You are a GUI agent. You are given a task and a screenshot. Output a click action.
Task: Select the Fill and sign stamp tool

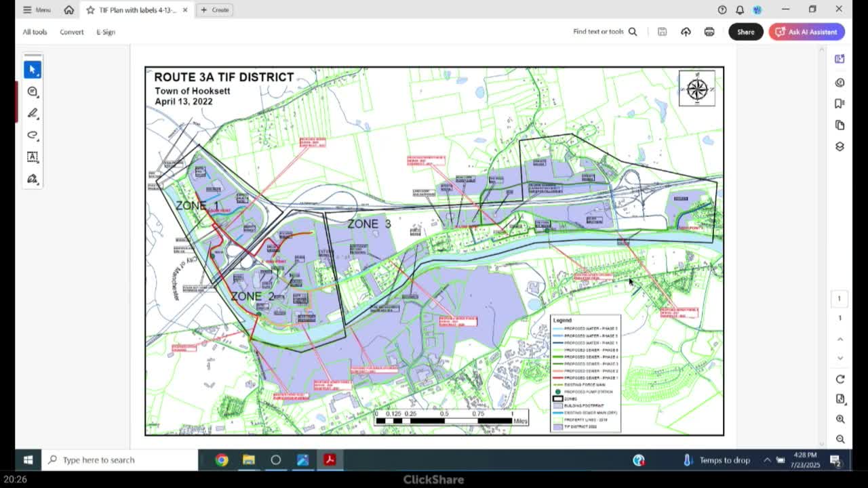pyautogui.click(x=32, y=179)
